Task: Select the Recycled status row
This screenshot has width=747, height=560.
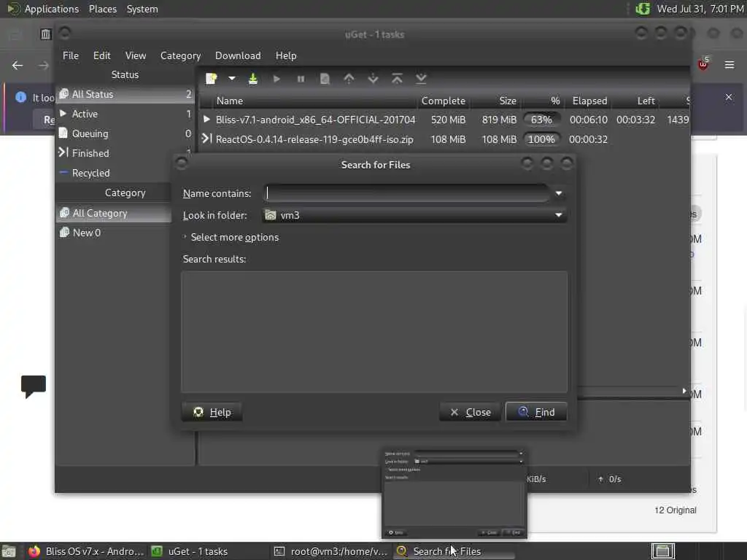Action: pos(113,173)
